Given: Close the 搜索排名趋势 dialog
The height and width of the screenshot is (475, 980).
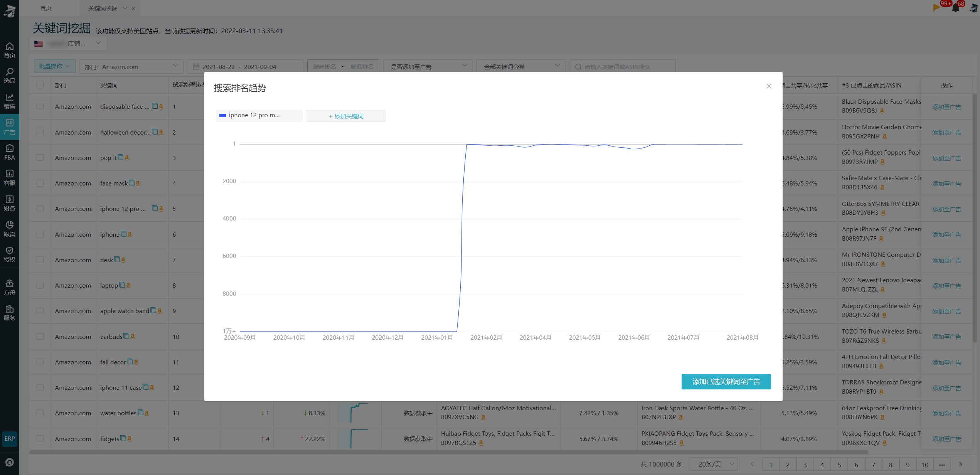Looking at the screenshot, I should coord(769,86).
